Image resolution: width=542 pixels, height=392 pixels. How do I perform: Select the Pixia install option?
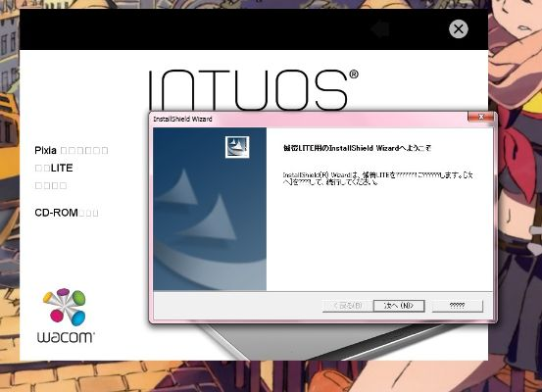click(72, 150)
